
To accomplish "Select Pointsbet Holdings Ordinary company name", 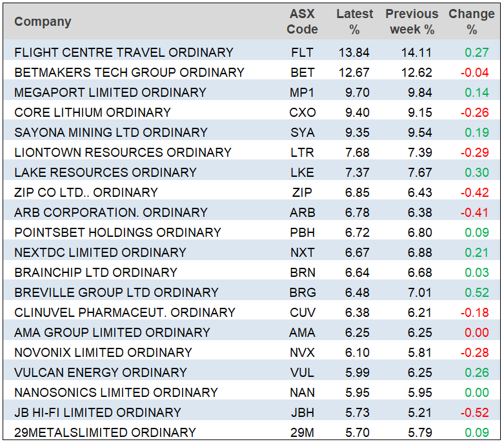I will point(117,232).
